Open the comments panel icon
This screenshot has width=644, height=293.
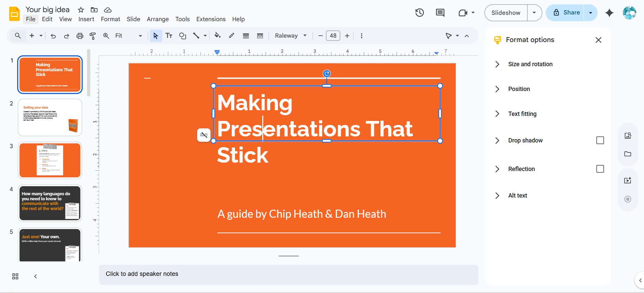coord(440,13)
